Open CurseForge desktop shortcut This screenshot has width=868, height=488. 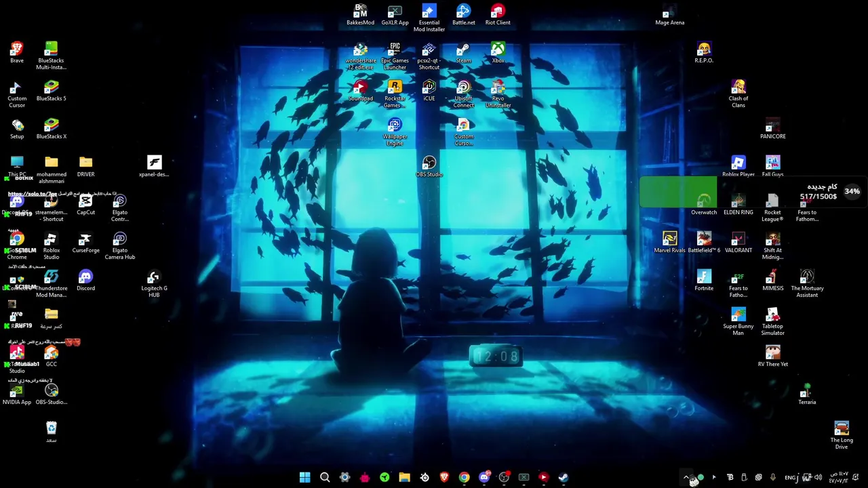click(x=85, y=243)
